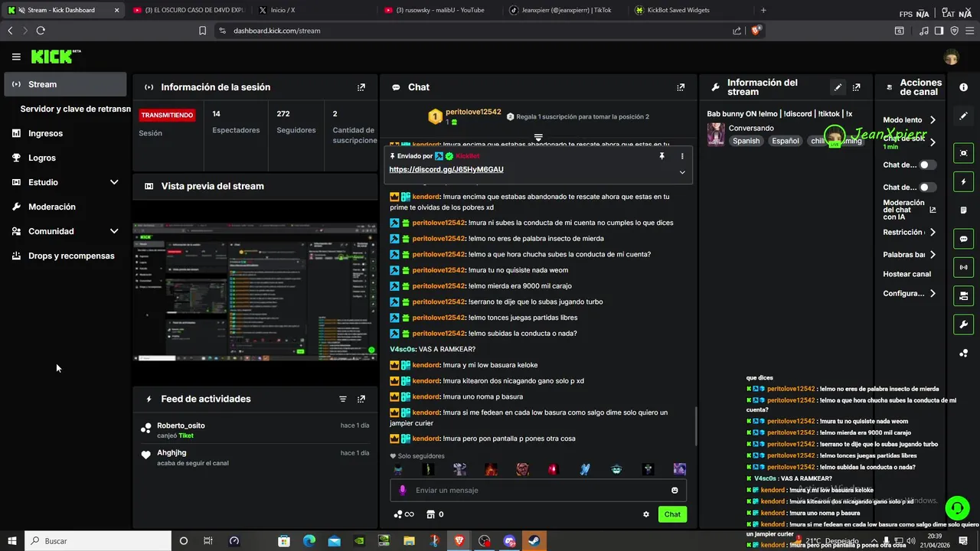The image size is (980, 551).
Task: Click the Roberto_osito activity entry
Action: (x=255, y=430)
